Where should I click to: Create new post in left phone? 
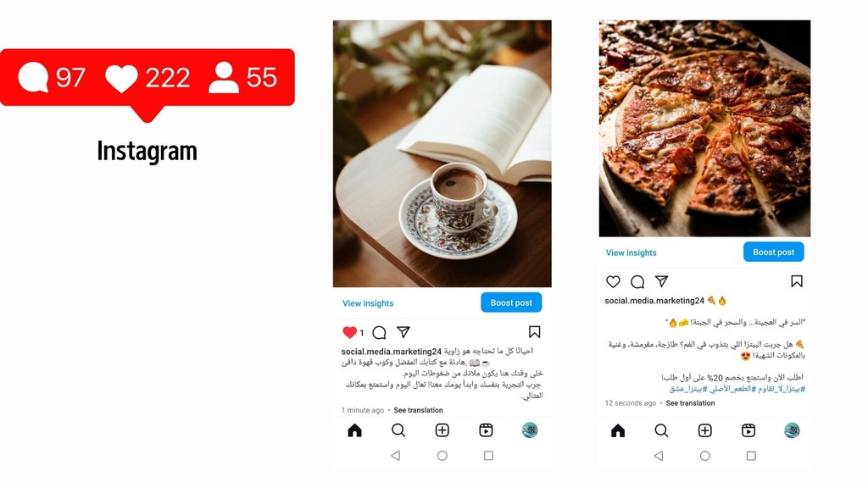[442, 430]
